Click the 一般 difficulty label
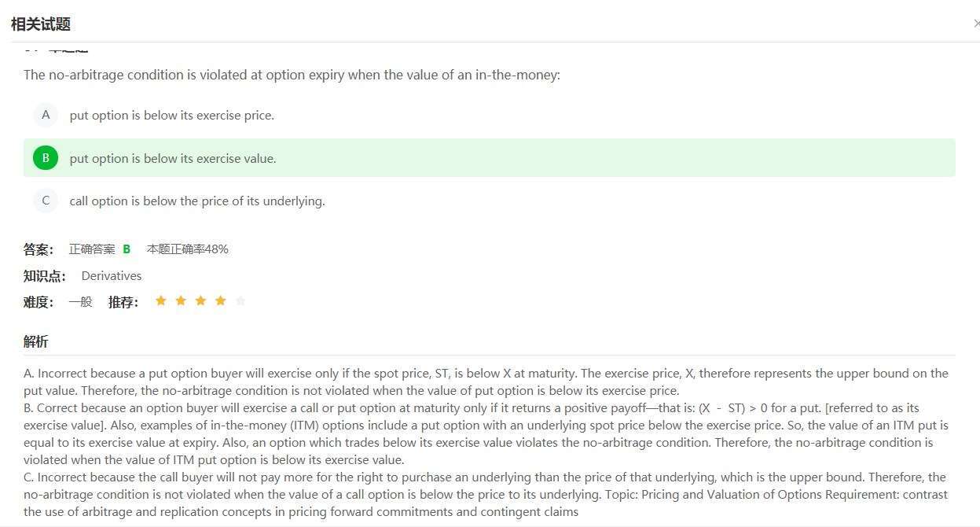Image resolution: width=980 pixels, height=527 pixels. [x=80, y=301]
